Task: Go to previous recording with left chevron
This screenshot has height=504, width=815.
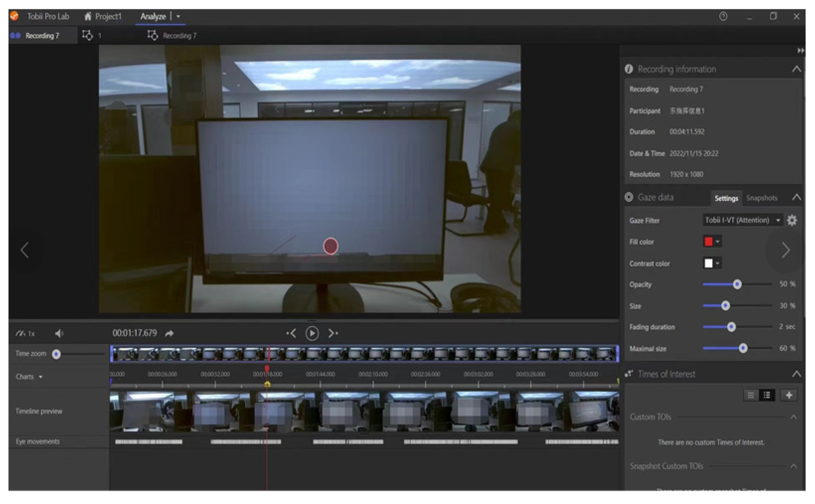Action: (24, 250)
